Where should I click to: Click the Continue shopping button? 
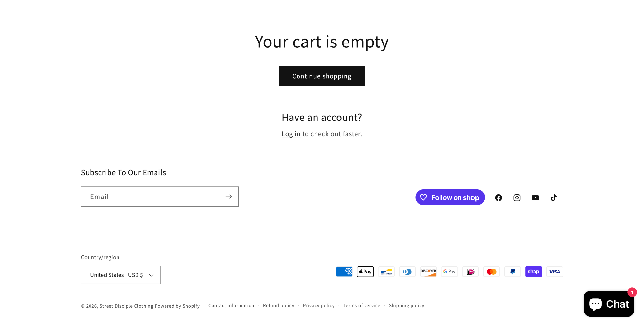pos(322,76)
